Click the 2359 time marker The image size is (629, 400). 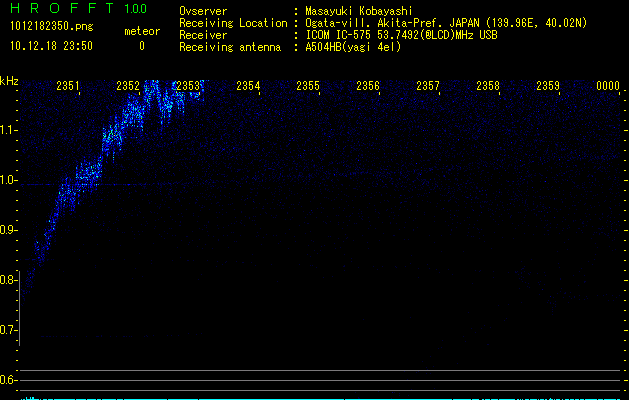548,86
